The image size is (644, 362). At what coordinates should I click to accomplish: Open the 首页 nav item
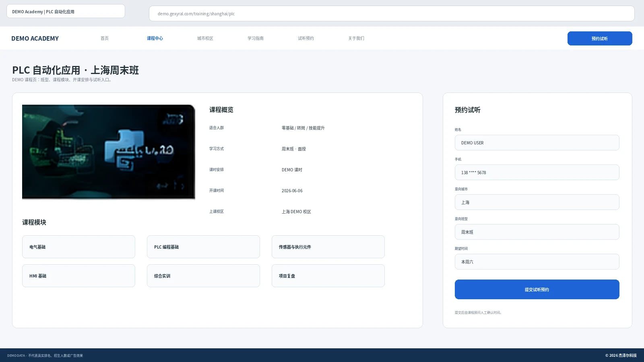(x=105, y=38)
